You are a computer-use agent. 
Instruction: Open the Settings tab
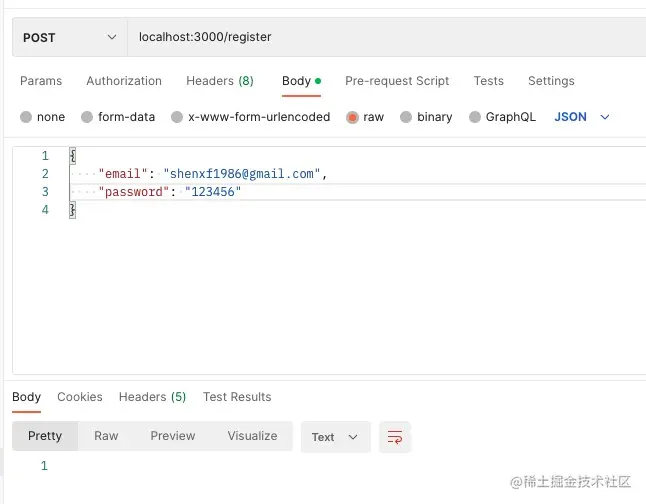coord(551,81)
